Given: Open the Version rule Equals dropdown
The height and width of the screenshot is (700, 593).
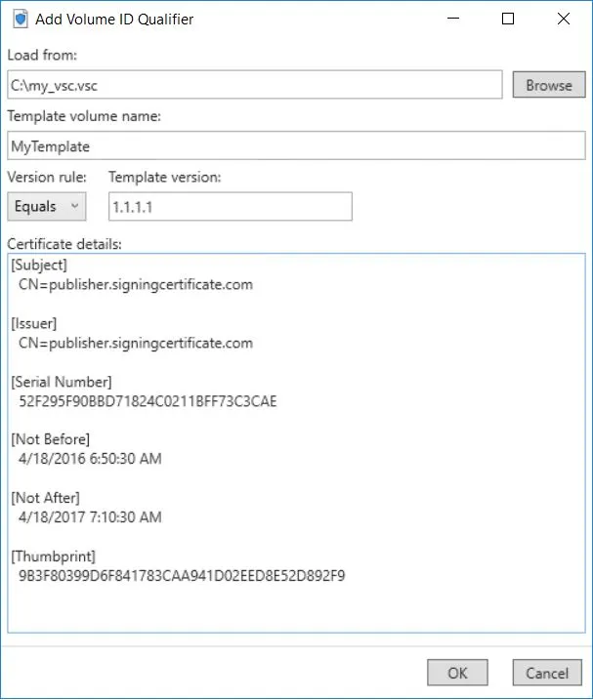Looking at the screenshot, I should point(47,206).
